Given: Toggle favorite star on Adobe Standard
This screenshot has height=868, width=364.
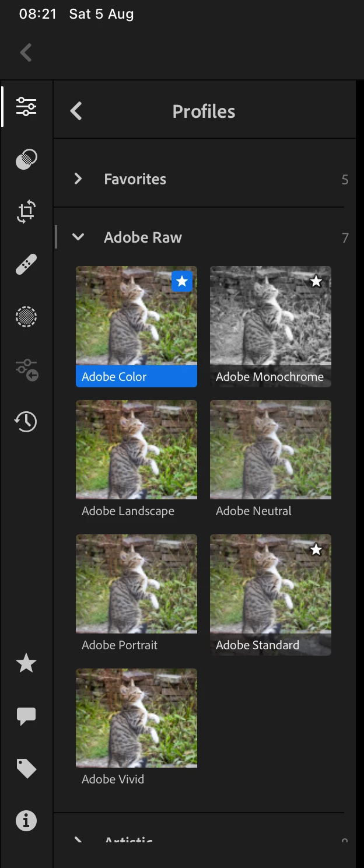Looking at the screenshot, I should [x=316, y=549].
